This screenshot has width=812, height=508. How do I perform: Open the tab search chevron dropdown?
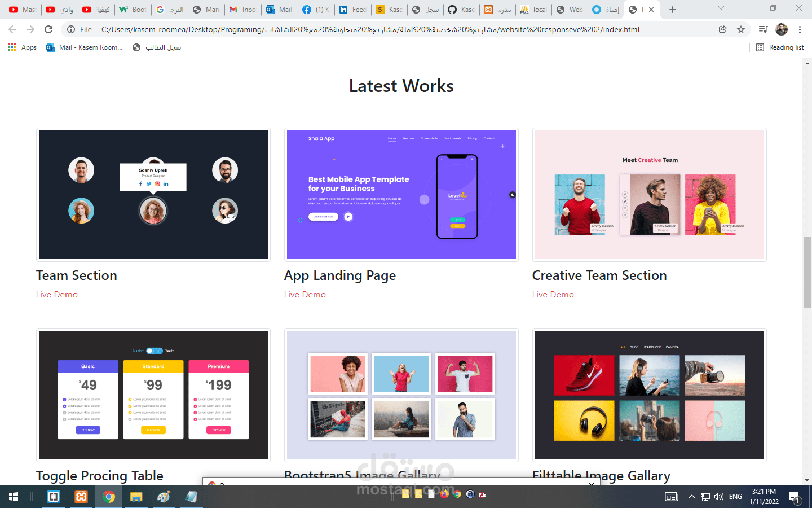(721, 9)
